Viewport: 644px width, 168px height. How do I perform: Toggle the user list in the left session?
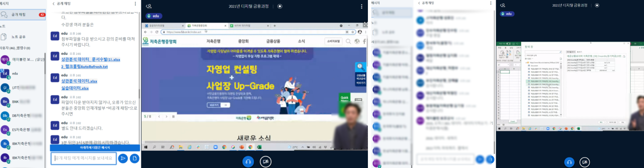coord(149,6)
